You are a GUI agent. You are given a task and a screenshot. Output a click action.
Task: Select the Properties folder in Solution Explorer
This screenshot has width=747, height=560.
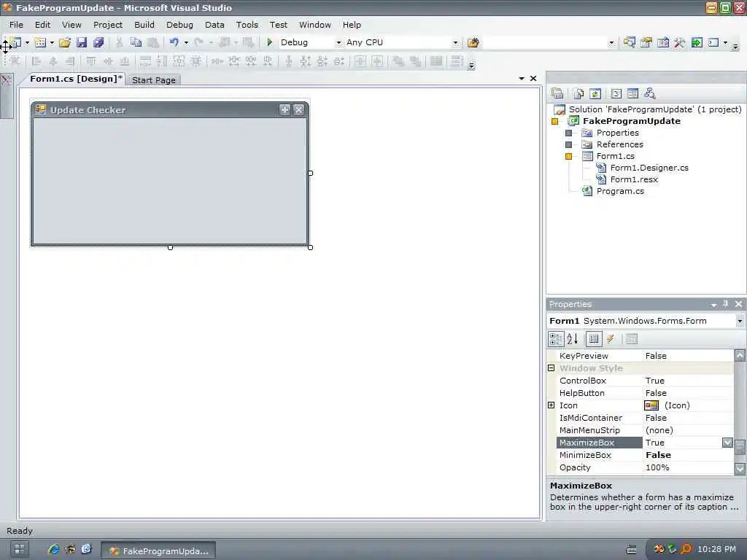tap(617, 133)
